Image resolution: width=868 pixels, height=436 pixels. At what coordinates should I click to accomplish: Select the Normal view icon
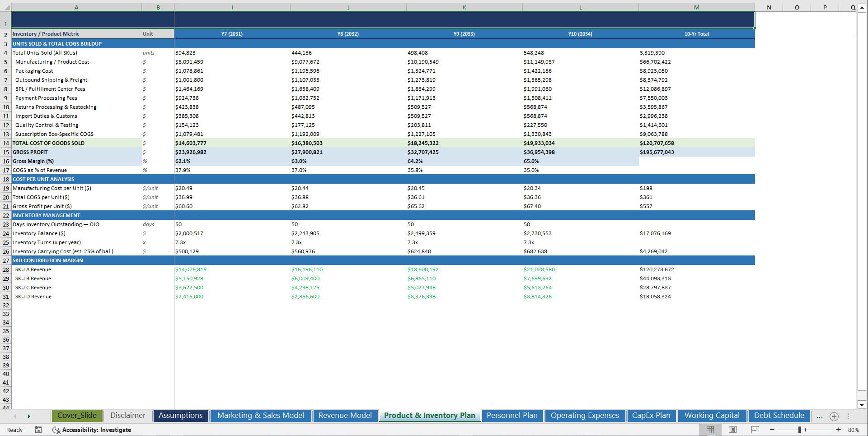click(x=709, y=429)
